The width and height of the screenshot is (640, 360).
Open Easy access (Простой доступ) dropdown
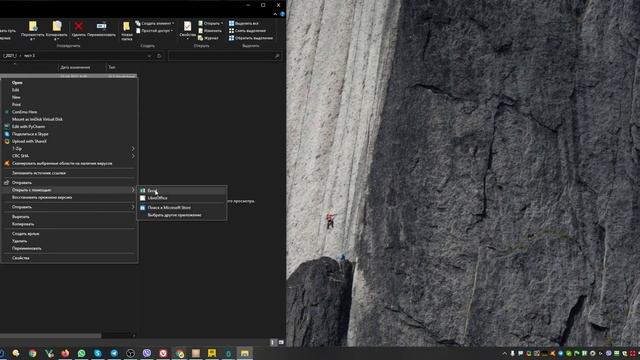pyautogui.click(x=155, y=31)
